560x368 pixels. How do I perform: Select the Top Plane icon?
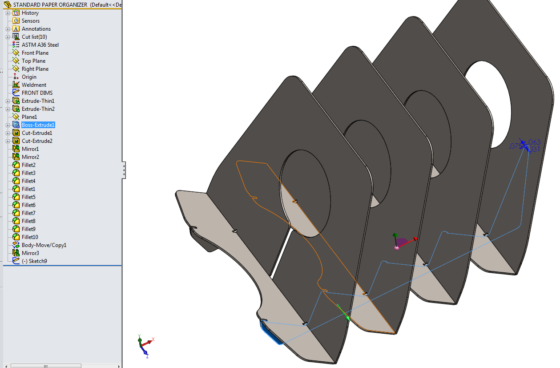coord(16,61)
